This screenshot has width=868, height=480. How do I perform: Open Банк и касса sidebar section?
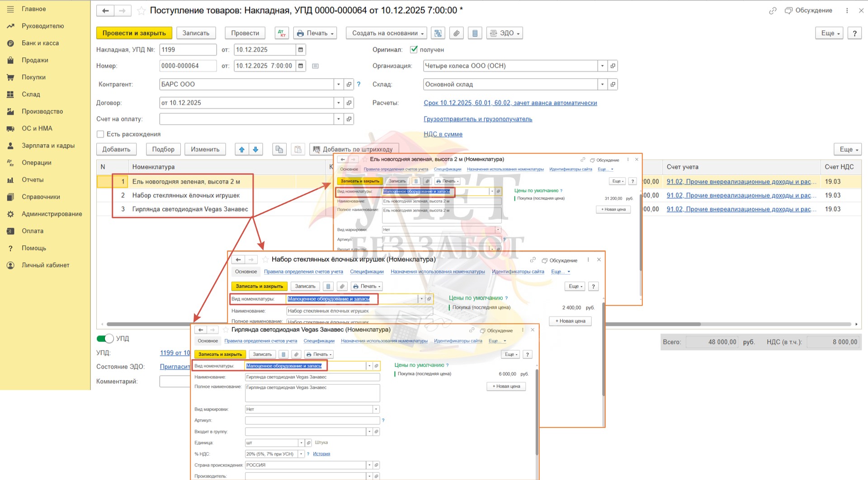pos(40,43)
